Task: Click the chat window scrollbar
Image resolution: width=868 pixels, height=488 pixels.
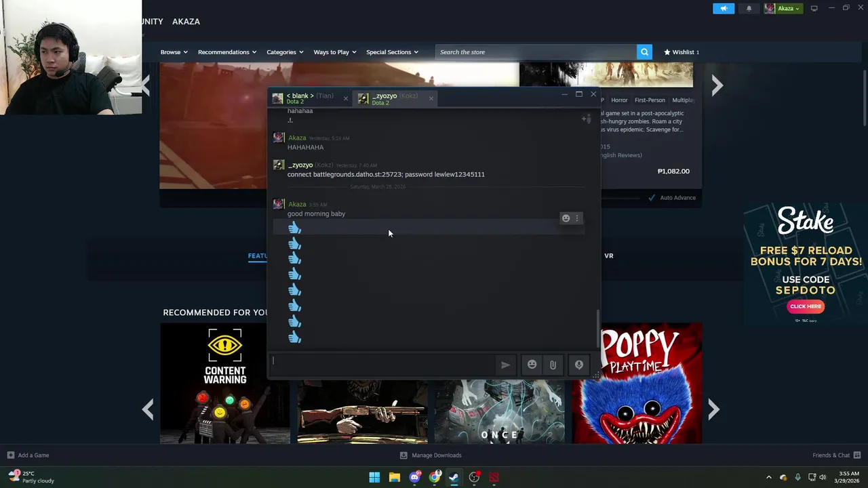Action: tap(597, 328)
